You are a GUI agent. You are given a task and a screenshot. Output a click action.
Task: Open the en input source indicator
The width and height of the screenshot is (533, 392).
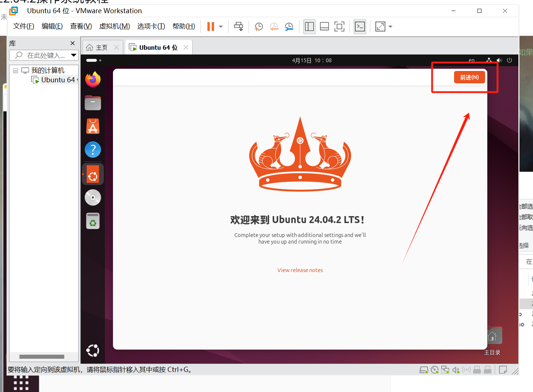tap(472, 60)
